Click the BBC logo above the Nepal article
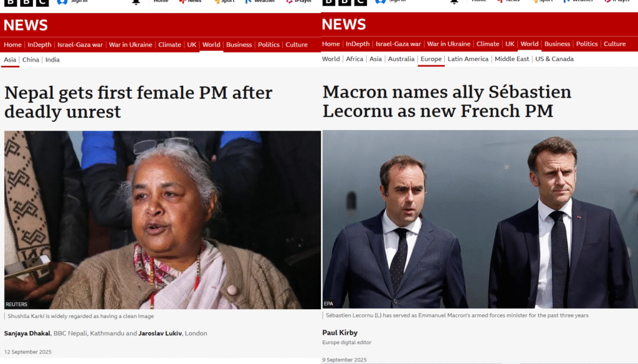This screenshot has height=364, width=638. click(26, 2)
